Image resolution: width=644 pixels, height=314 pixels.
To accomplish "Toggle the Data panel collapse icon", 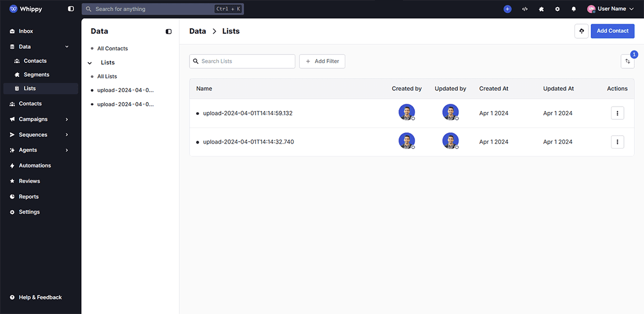I will 168,31.
